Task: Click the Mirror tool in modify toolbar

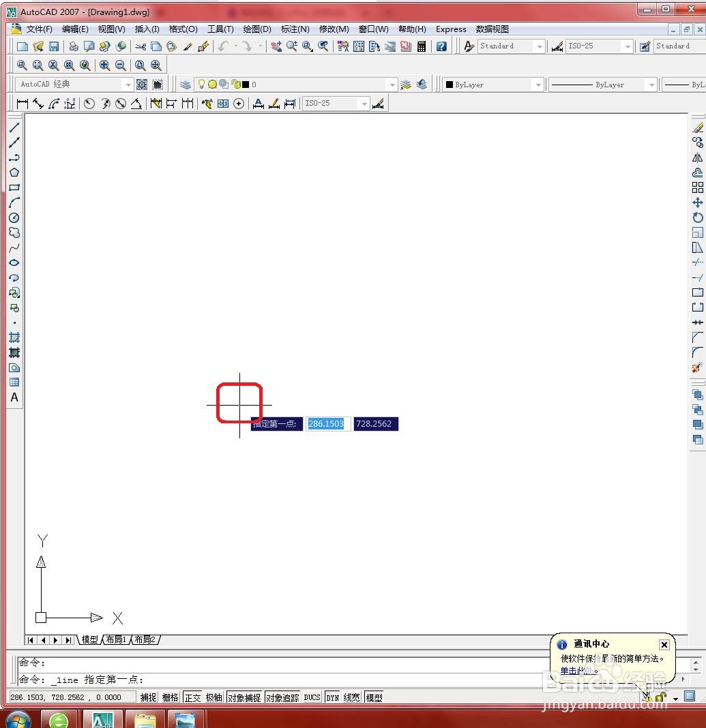Action: (698, 157)
